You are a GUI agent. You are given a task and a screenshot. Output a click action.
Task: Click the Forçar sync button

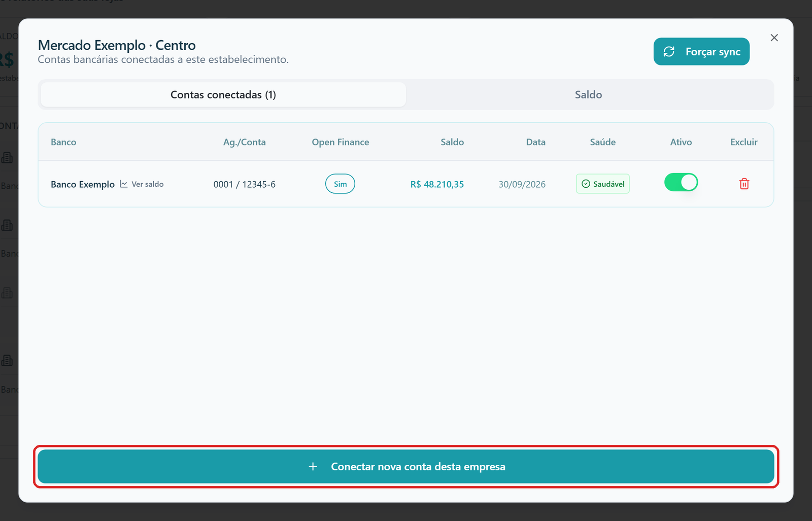[701, 51]
